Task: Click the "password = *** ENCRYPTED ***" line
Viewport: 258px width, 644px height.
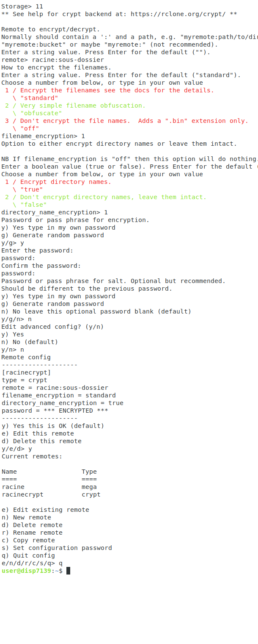Action: tap(55, 411)
